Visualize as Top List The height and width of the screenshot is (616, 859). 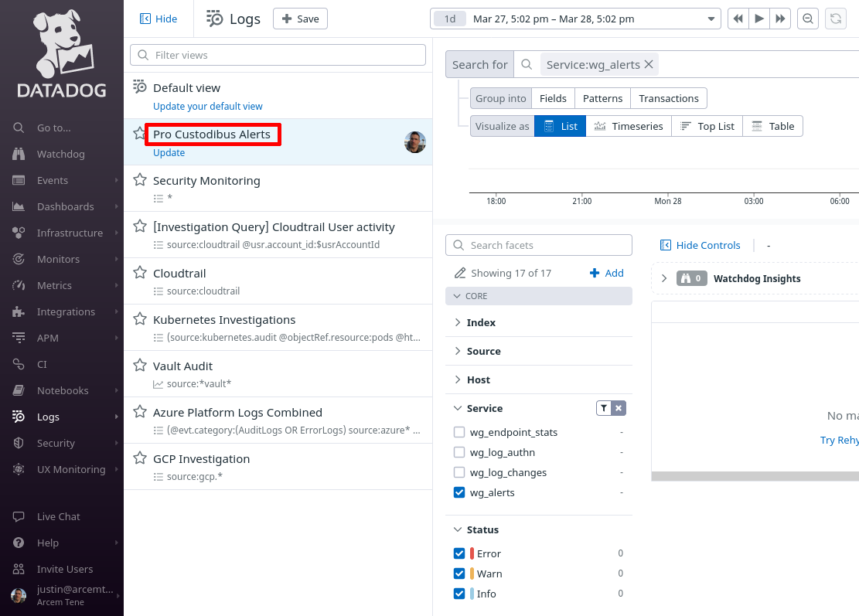(707, 126)
